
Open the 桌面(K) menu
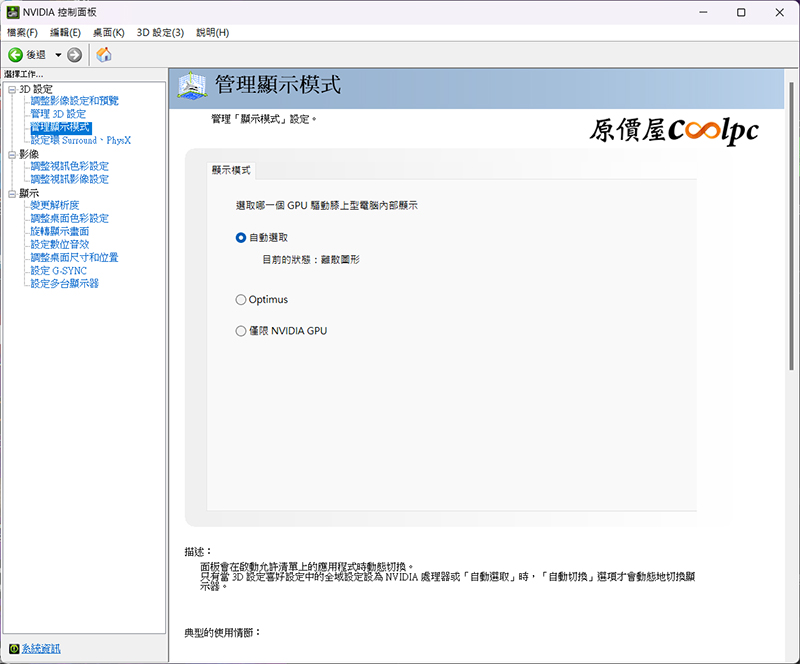tap(109, 33)
